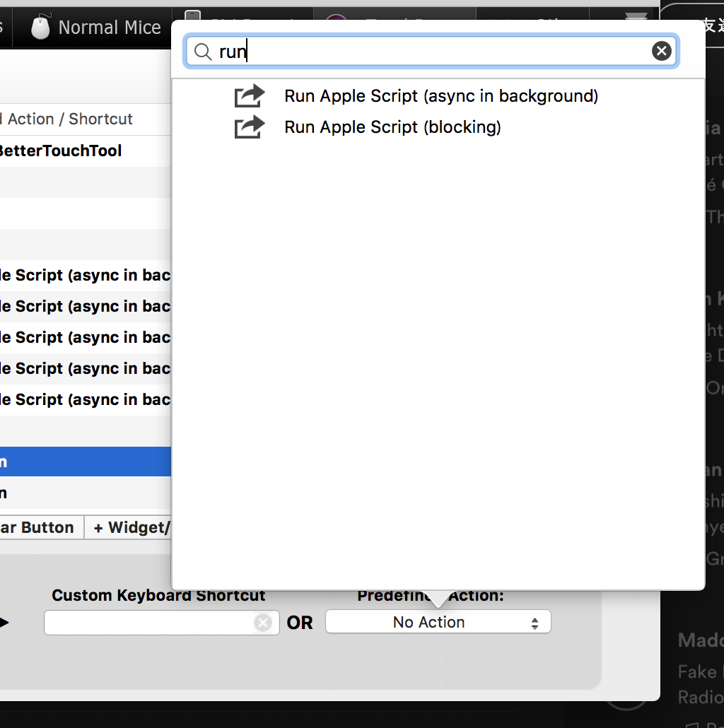The image size is (724, 728).
Task: Select the BetterTouchTool row in the list
Action: [86, 151]
